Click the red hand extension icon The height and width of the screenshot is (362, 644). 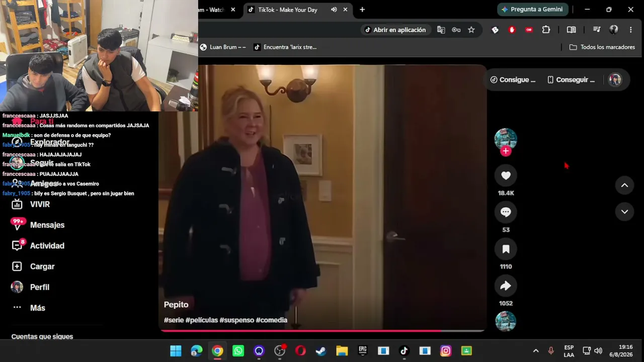tap(512, 30)
